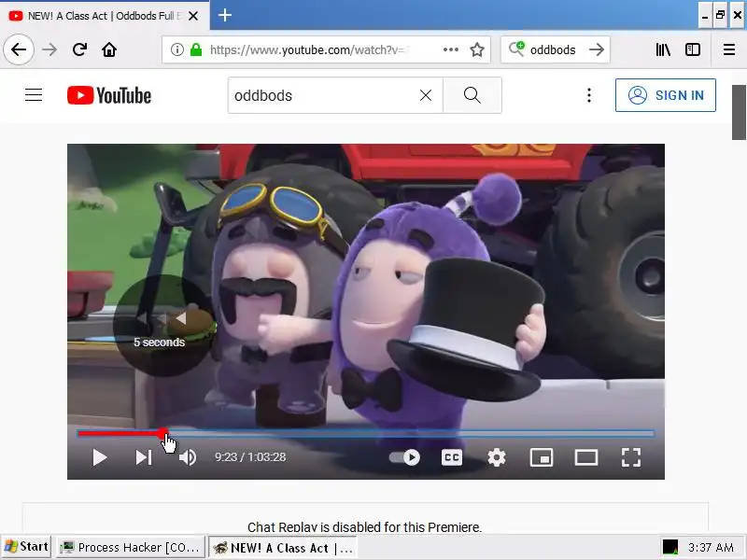Toggle the autoplay switch

click(404, 457)
